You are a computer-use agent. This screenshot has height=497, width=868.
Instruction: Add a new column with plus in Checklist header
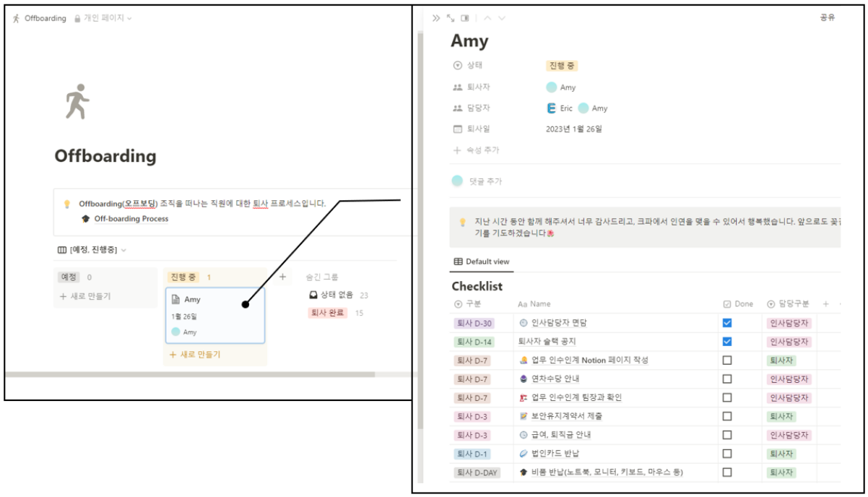[x=826, y=304]
